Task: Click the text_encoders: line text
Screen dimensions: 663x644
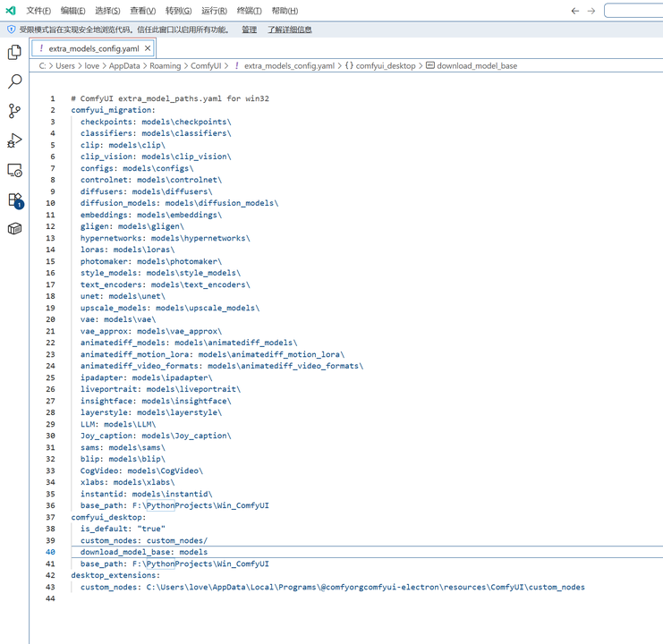Action: (166, 284)
